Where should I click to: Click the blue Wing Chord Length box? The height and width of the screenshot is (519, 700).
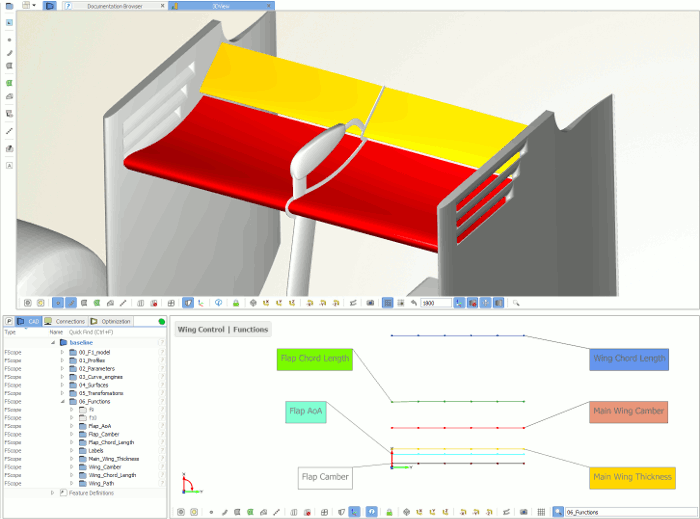pos(628,359)
